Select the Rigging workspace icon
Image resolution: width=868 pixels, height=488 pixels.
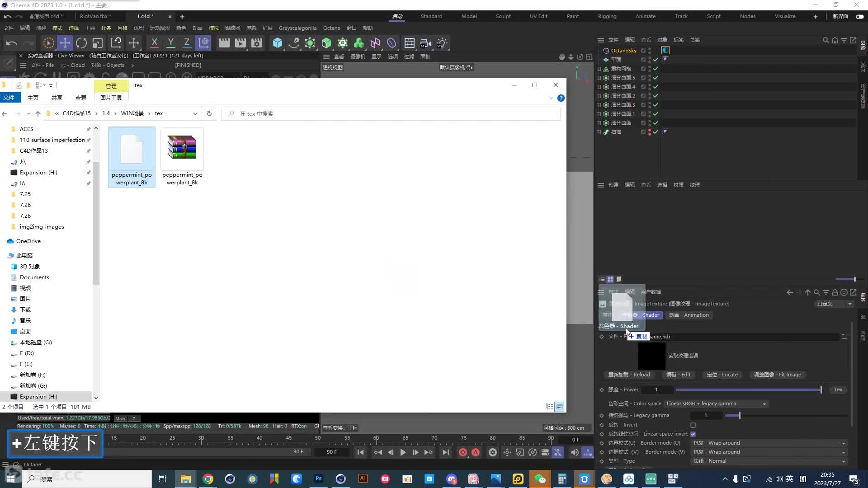(607, 16)
